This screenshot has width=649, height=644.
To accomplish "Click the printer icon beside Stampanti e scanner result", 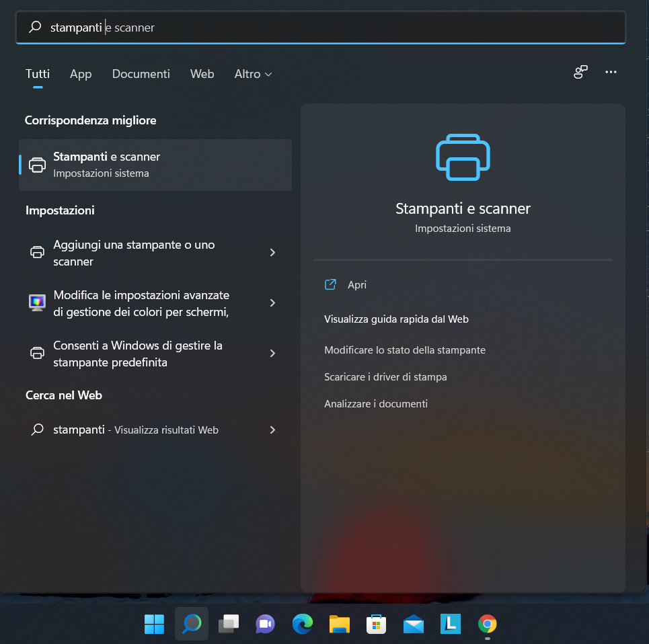I will click(37, 165).
